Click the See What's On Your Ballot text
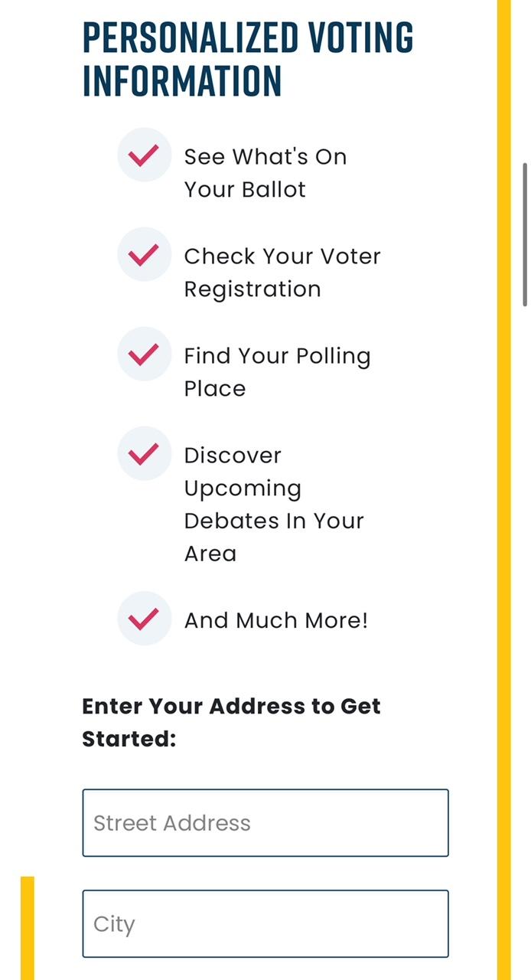This screenshot has width=531, height=980. click(x=265, y=172)
